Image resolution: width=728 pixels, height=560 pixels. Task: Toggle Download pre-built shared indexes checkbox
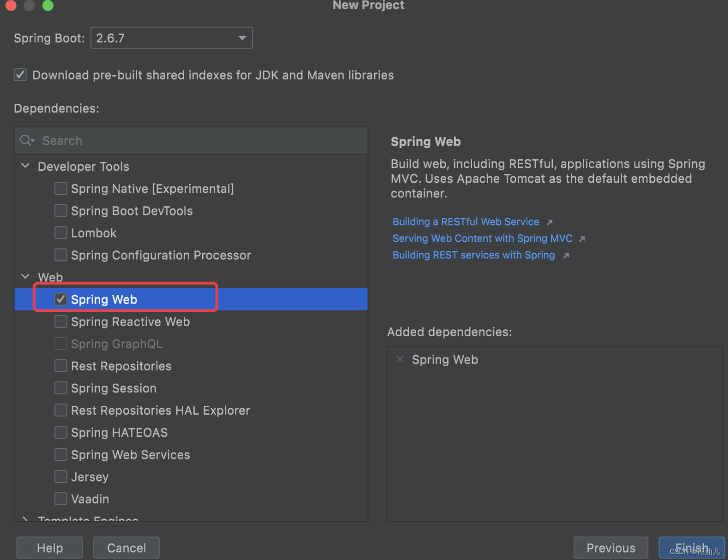coord(20,75)
